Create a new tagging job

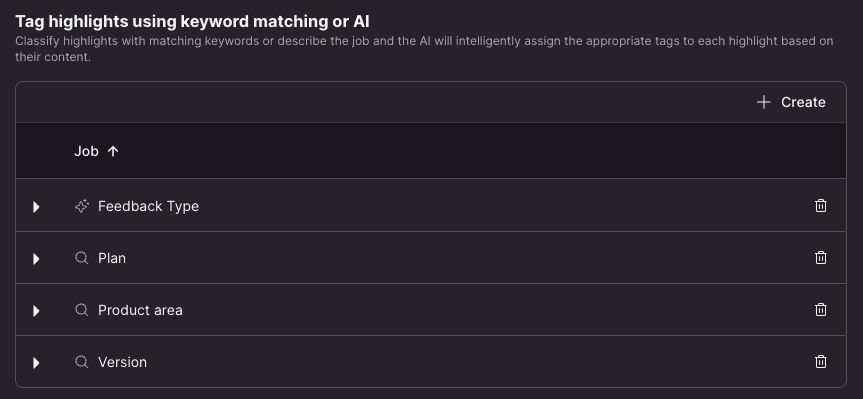[x=791, y=102]
